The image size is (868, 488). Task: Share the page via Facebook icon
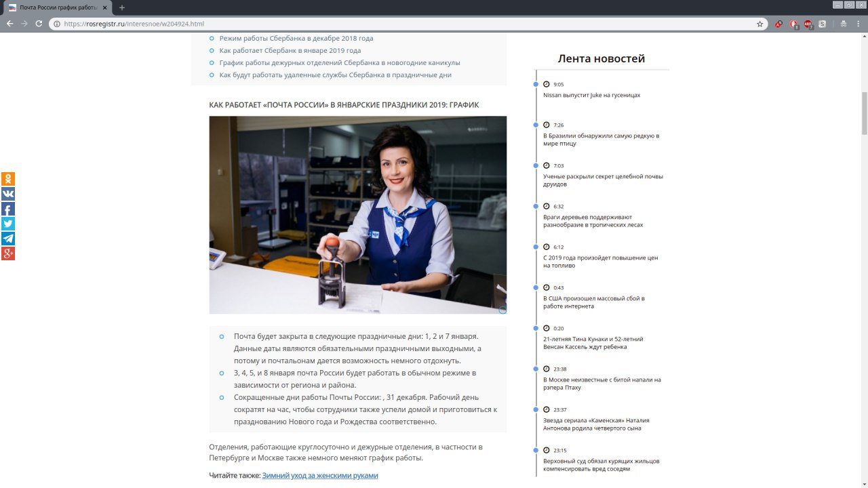coord(7,209)
